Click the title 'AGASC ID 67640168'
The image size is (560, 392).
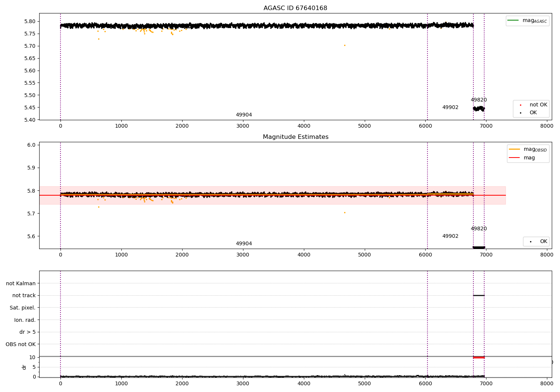point(295,8)
